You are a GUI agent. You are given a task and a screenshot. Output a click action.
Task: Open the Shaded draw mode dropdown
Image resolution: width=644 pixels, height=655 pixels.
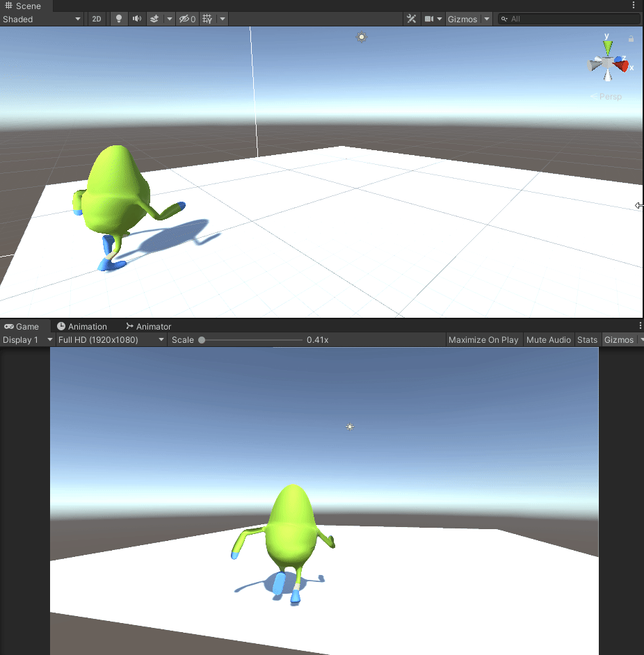[41, 19]
